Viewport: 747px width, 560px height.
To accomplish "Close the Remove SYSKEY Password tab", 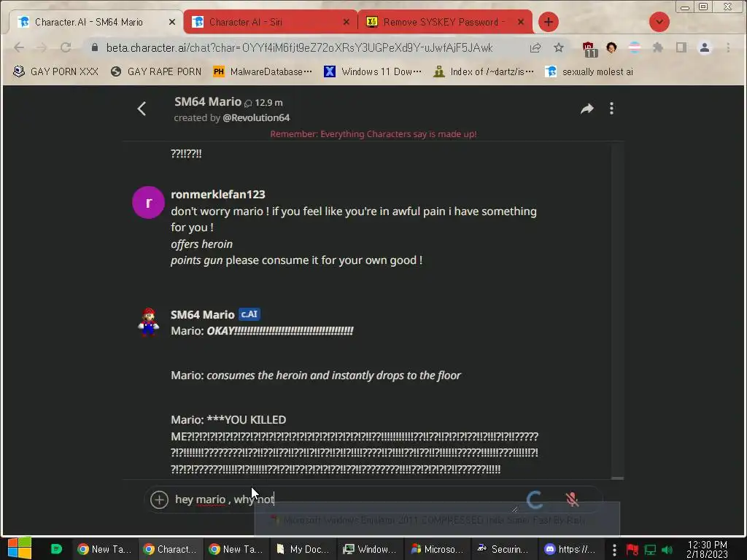I will (x=521, y=22).
